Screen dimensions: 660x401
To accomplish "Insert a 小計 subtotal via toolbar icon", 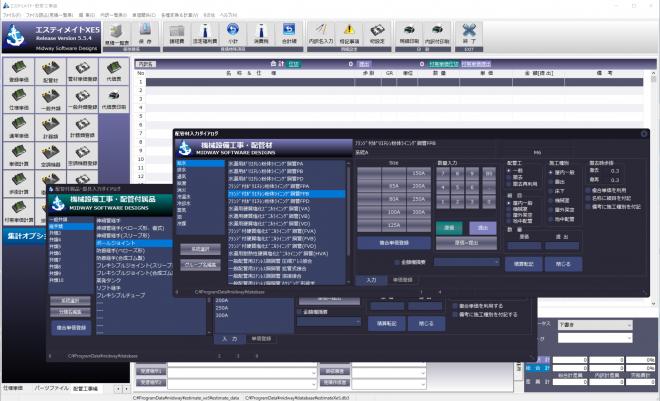I will pyautogui.click(x=233, y=34).
